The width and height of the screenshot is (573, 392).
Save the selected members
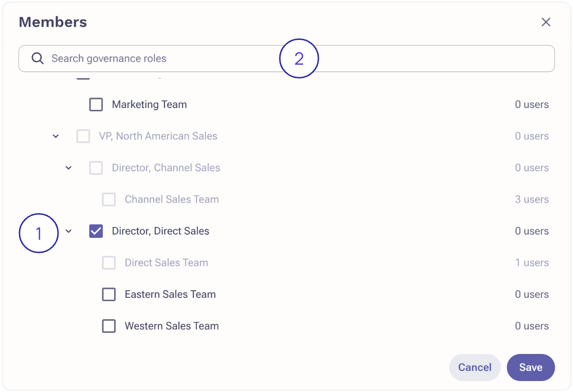[x=531, y=367]
